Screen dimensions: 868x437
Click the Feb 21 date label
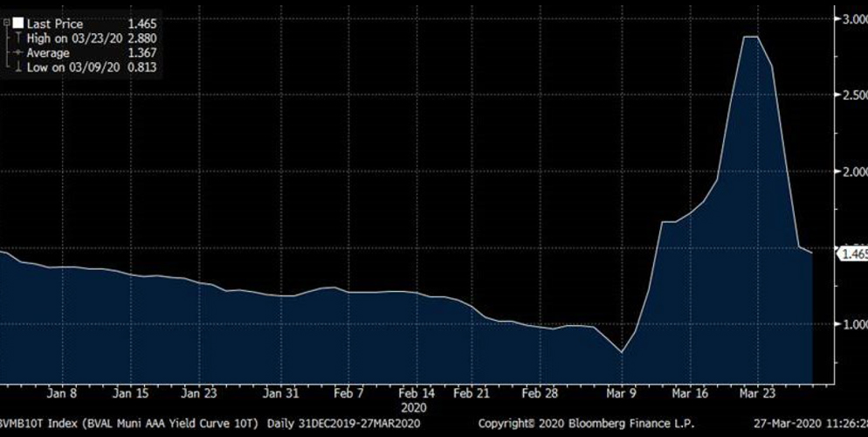tap(472, 393)
